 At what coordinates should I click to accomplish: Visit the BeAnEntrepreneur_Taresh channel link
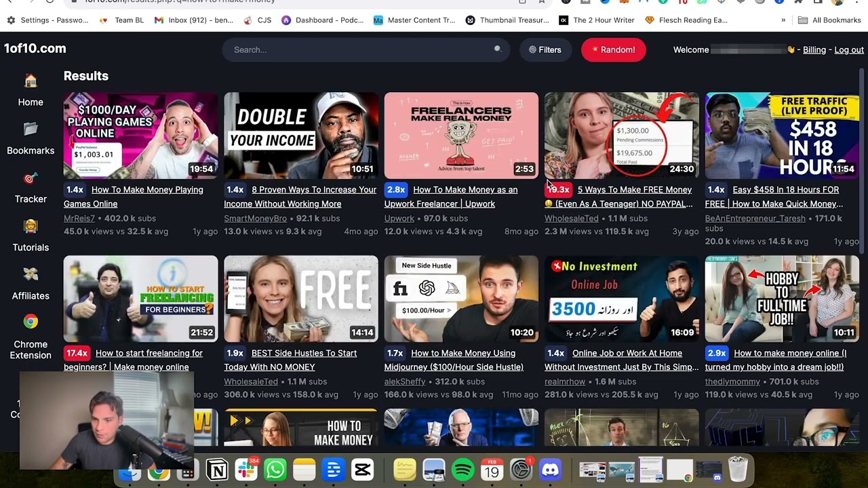click(755, 218)
